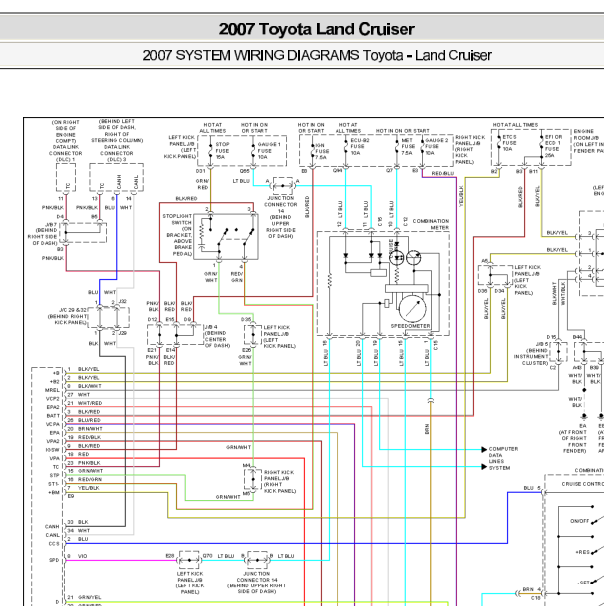Select the COMPUTER DATA LINES SYSTEM label
This screenshot has width=604, height=606.
coord(503,458)
